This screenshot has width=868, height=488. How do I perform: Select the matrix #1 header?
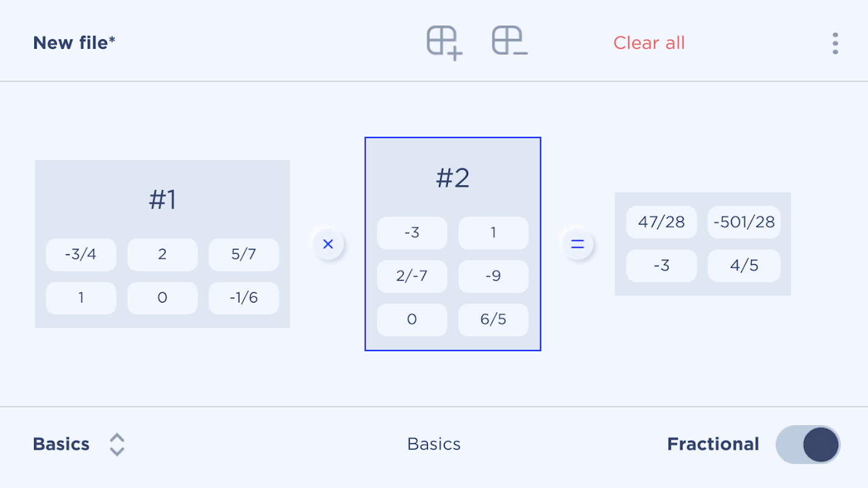point(162,199)
